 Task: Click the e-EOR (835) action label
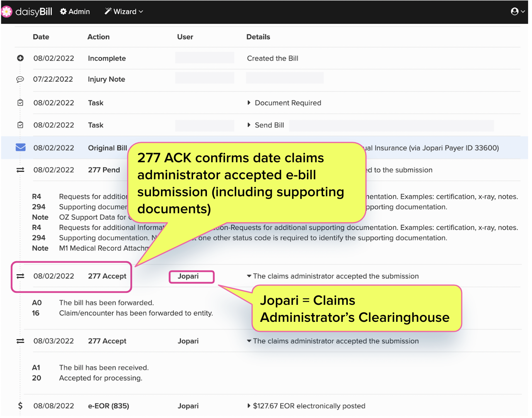pyautogui.click(x=108, y=406)
